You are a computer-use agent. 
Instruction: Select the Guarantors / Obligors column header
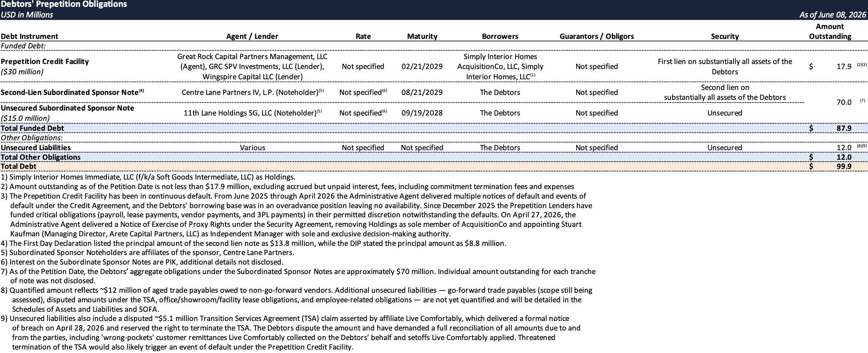597,36
